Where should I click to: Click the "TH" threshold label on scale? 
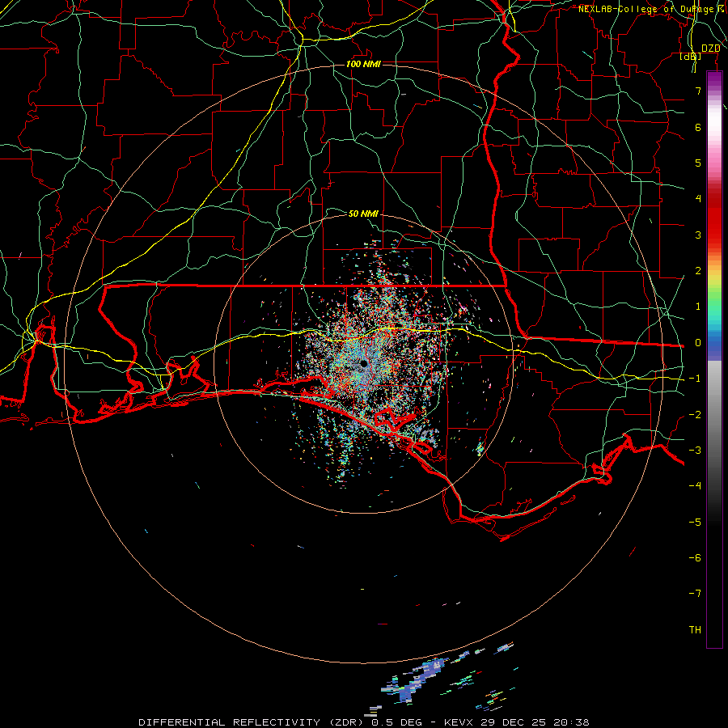pyautogui.click(x=695, y=630)
